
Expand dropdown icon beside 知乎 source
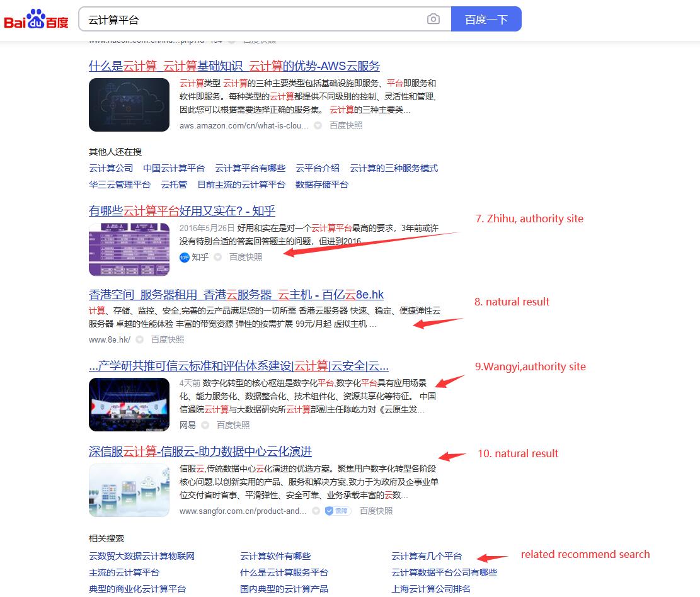point(218,257)
